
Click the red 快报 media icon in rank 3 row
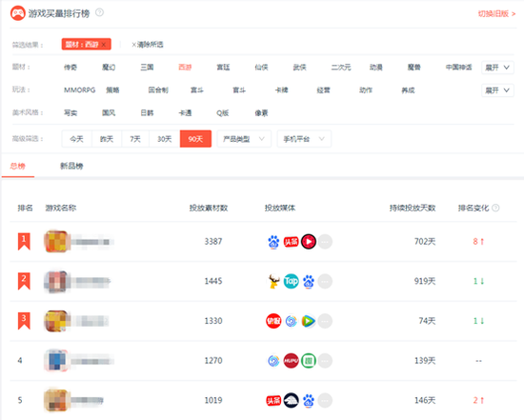pyautogui.click(x=273, y=321)
